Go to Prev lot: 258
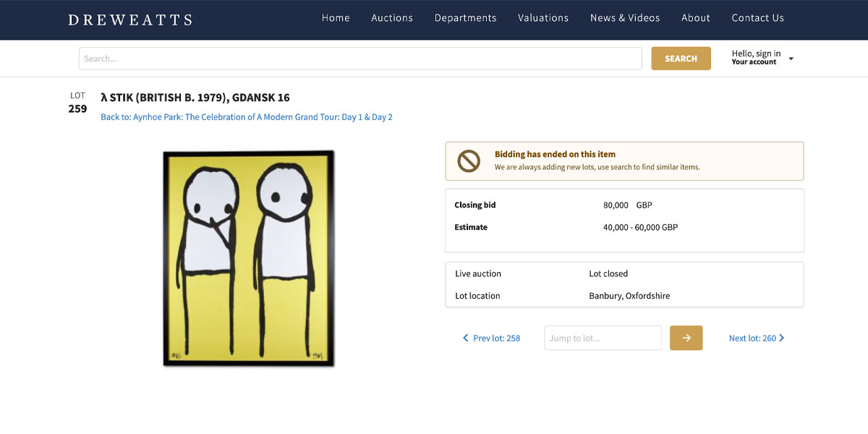This screenshot has width=868, height=434. pos(496,338)
